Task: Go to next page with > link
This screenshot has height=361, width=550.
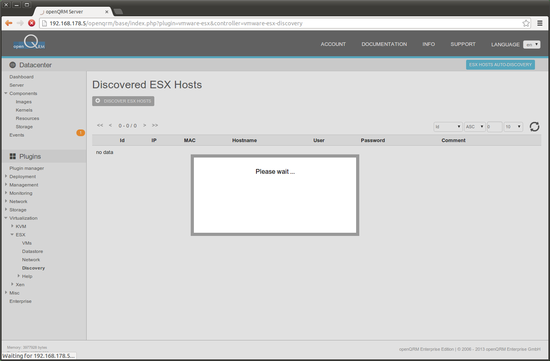Action: coord(145,125)
